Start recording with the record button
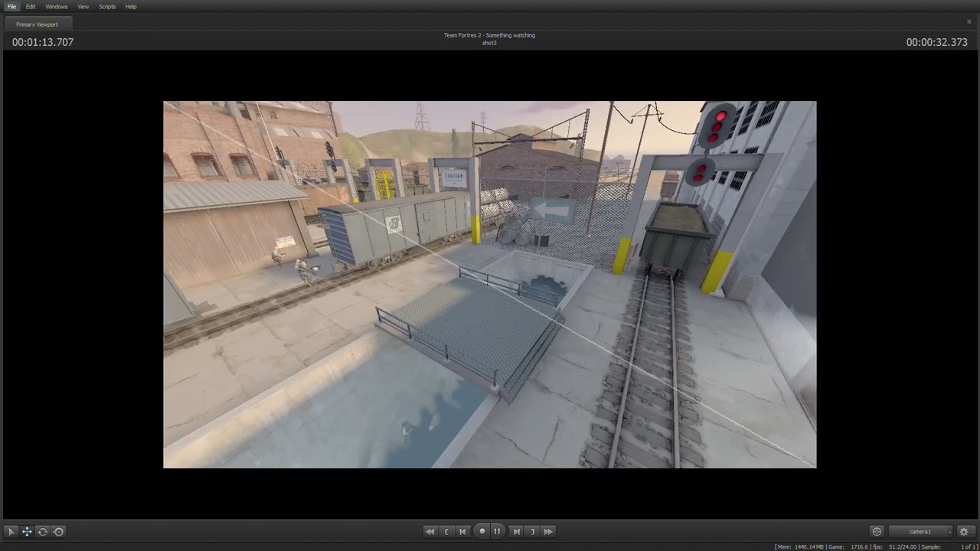This screenshot has width=980, height=551. [x=482, y=531]
